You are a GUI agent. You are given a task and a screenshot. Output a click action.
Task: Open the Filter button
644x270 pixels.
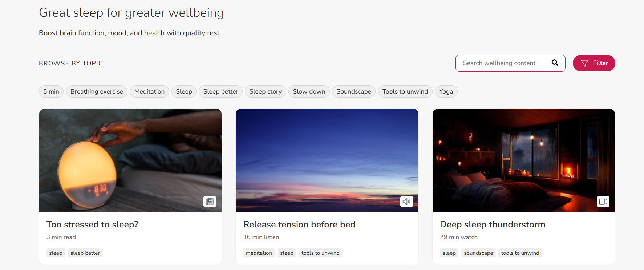[594, 63]
